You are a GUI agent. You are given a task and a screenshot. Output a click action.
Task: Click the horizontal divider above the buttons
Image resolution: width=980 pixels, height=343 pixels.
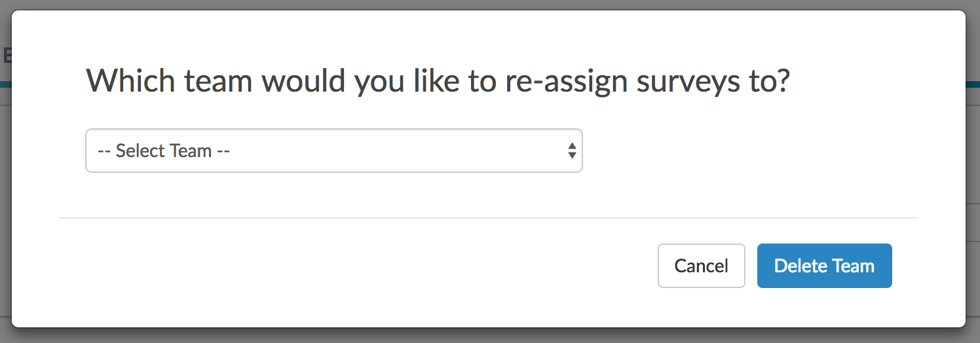488,217
